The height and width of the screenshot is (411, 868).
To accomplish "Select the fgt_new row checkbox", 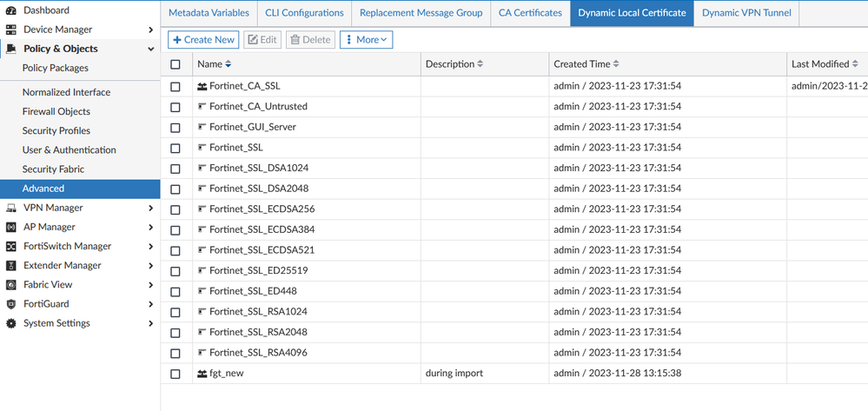I will pos(176,374).
